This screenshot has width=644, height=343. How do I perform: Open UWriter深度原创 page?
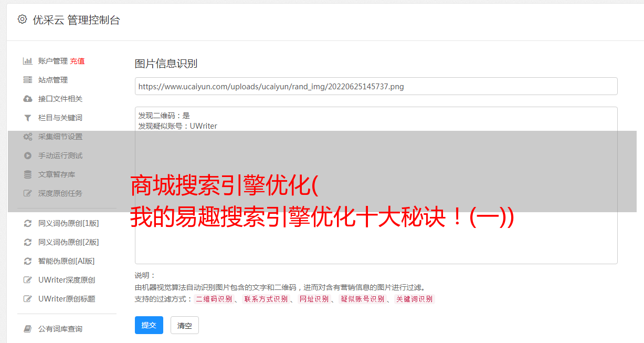click(x=67, y=280)
